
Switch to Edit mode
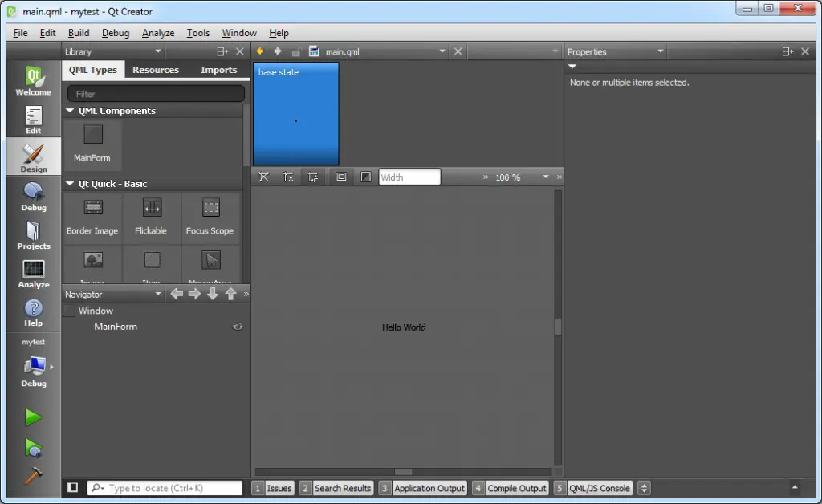(33, 120)
